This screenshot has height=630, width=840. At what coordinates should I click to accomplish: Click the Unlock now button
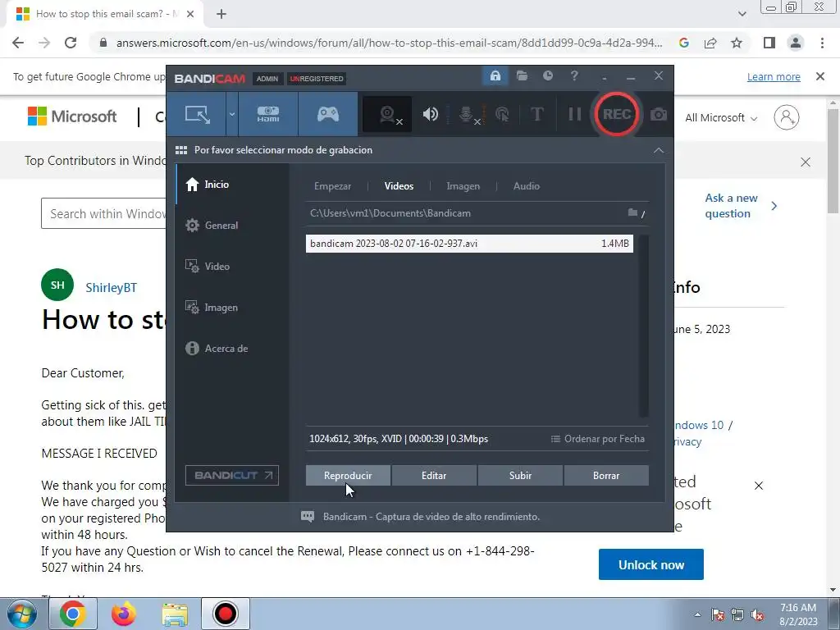[x=651, y=564]
